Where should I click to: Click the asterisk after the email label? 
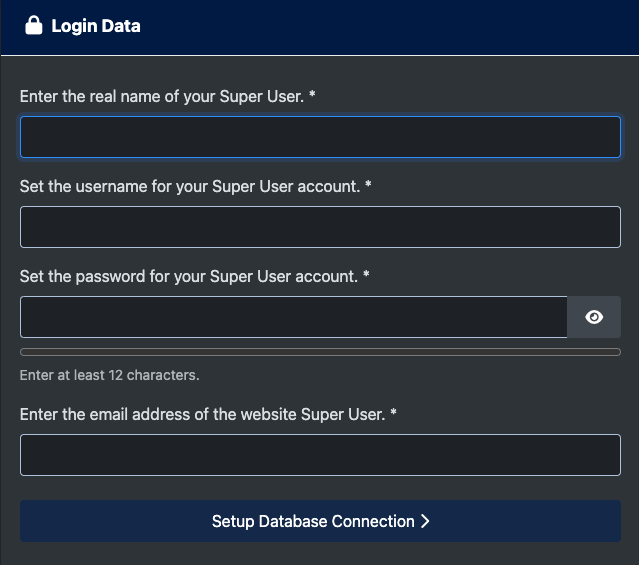coord(395,414)
